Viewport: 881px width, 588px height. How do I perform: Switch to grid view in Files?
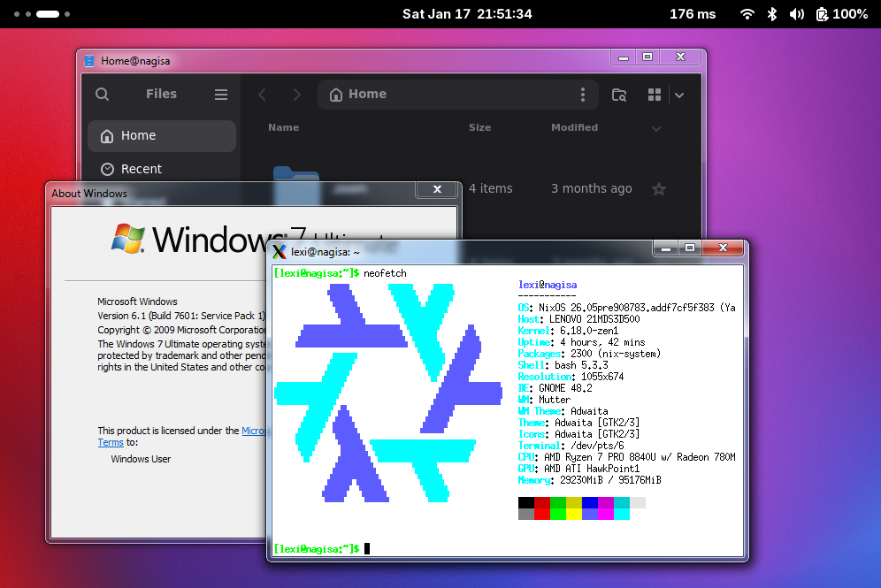655,95
